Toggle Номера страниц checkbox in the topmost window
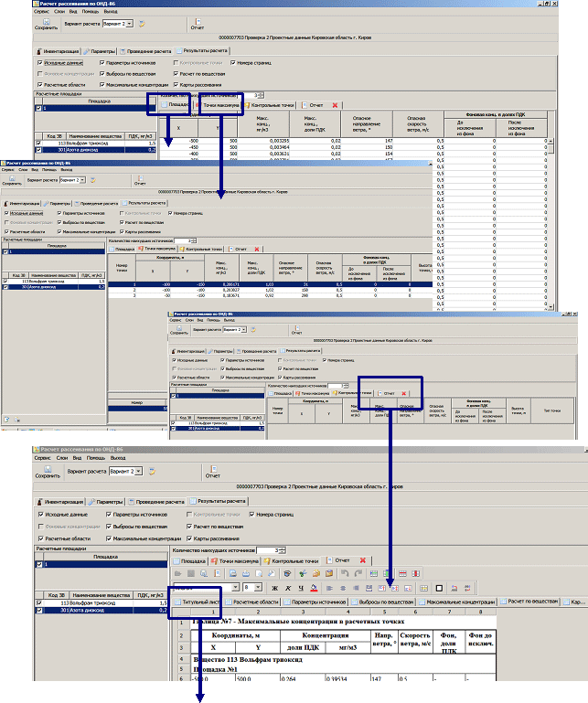588x703 pixels. point(233,63)
